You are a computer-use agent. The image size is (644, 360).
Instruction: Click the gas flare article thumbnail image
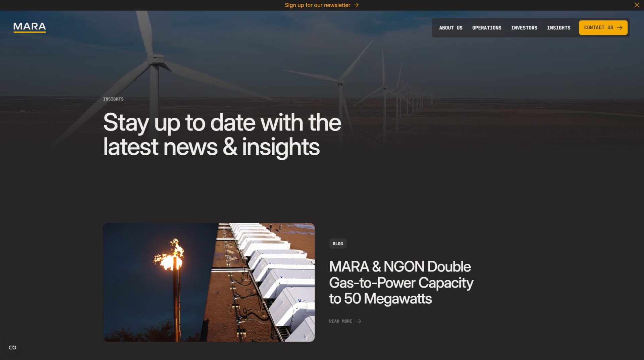[209, 282]
